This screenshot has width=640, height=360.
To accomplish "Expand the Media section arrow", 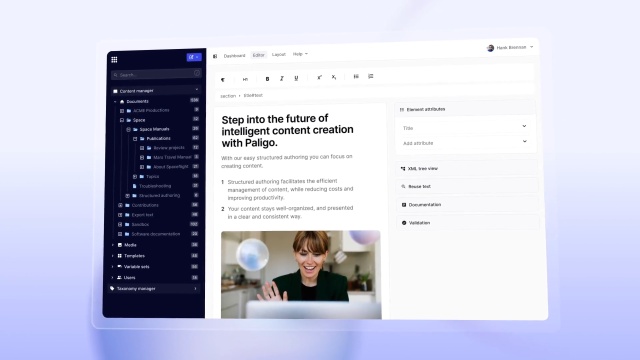I will click(x=113, y=245).
